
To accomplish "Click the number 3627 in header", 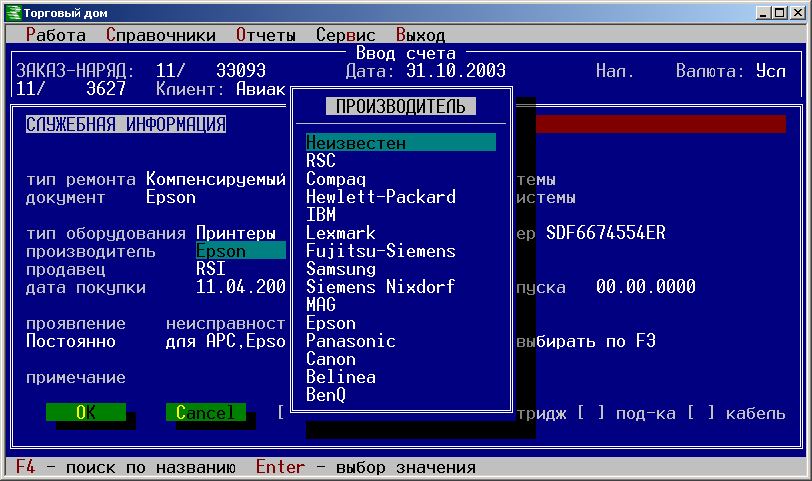I will [x=106, y=89].
